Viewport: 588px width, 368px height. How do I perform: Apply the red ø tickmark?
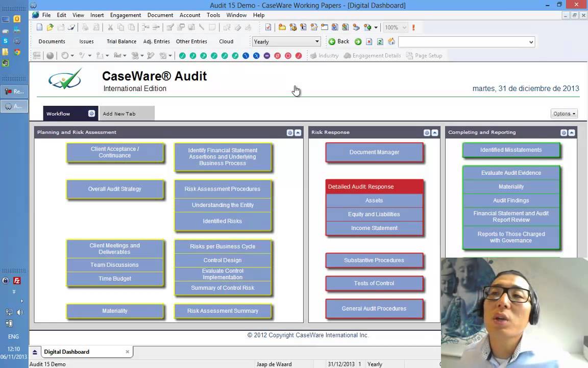278,56
